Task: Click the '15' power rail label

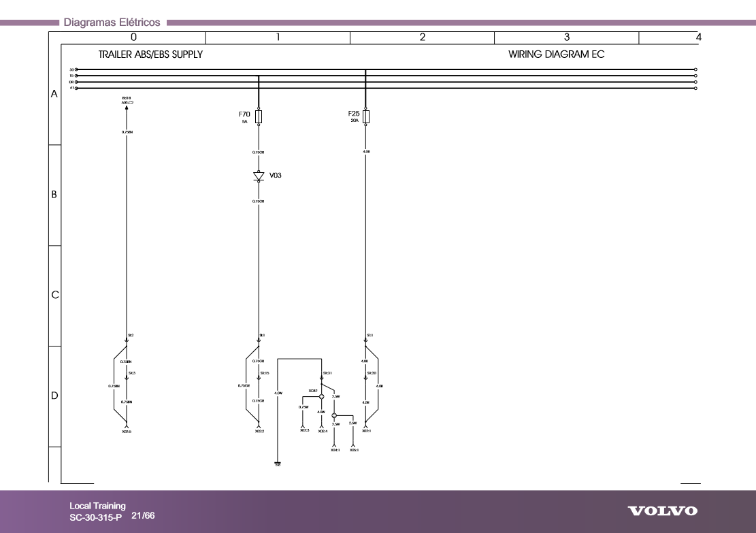Action: click(x=71, y=76)
